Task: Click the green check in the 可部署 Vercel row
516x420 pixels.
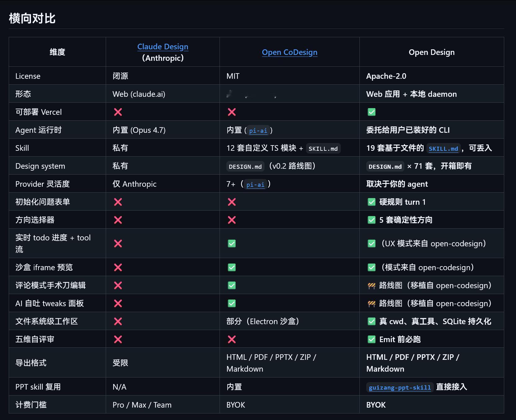Action: [371, 112]
